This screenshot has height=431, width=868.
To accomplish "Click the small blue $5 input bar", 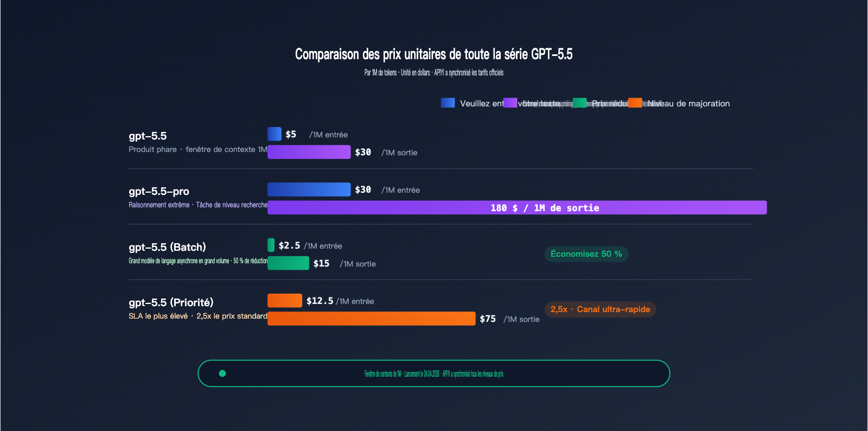I will [275, 134].
